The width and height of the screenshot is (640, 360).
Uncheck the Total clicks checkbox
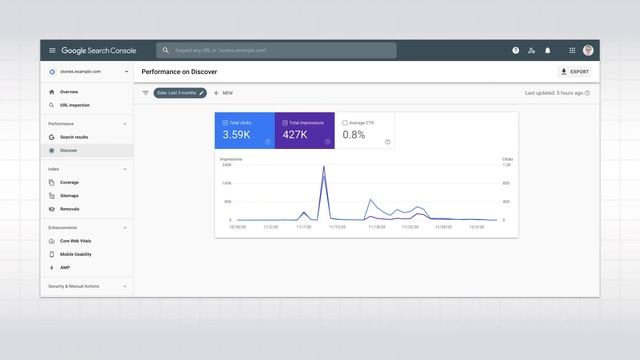point(225,123)
